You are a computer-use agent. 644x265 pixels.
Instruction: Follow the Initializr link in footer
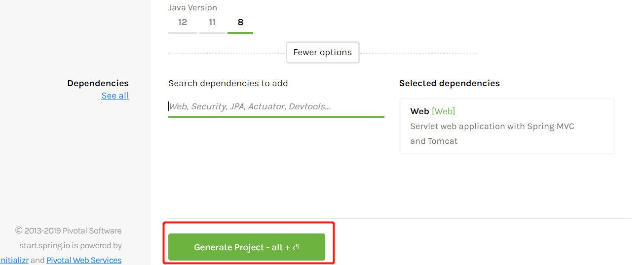pos(14,260)
